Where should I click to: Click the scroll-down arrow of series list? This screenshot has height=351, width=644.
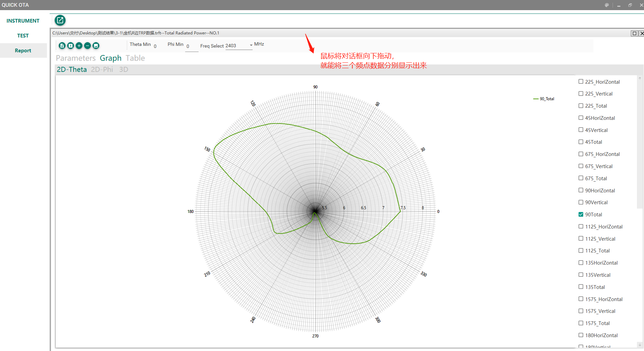[640, 345]
